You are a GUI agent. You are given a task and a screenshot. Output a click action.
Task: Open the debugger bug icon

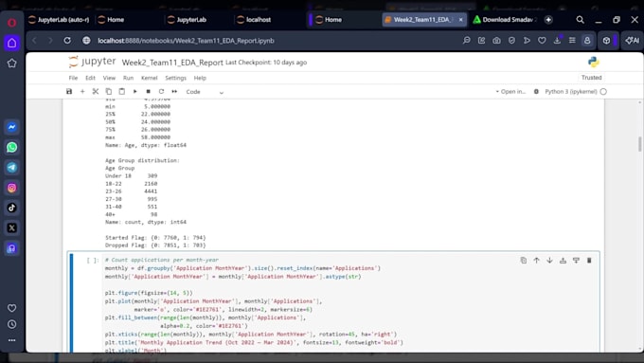536,92
